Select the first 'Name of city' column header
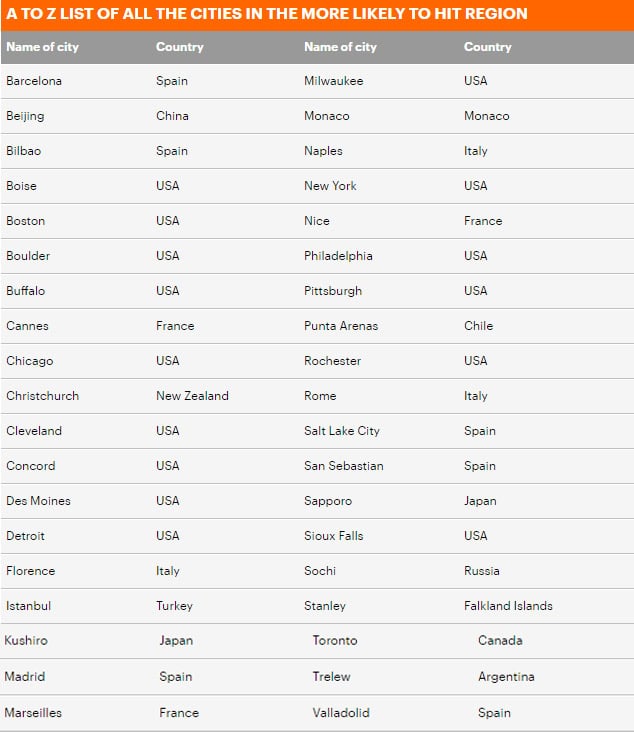 click(x=42, y=47)
